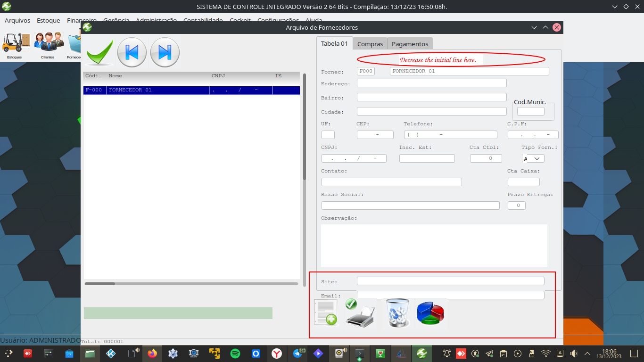Click the Cta Caixa field

(x=524, y=182)
